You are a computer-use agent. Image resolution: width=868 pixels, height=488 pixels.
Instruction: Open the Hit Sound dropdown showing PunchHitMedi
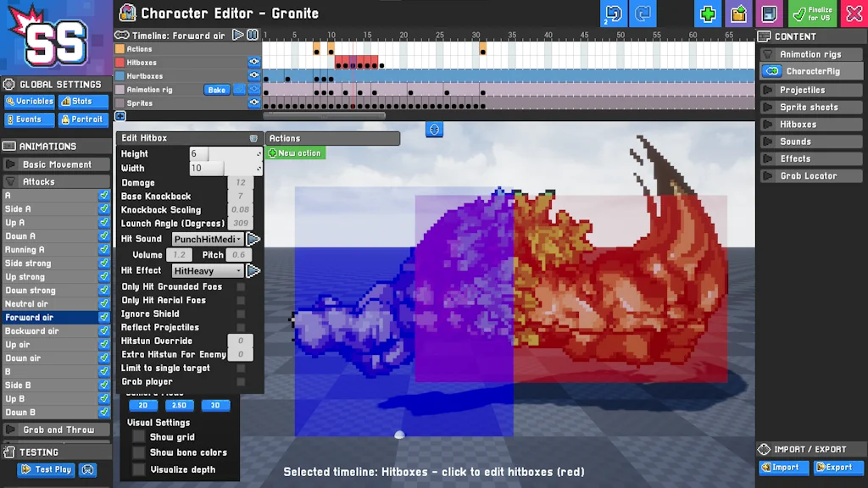point(208,238)
